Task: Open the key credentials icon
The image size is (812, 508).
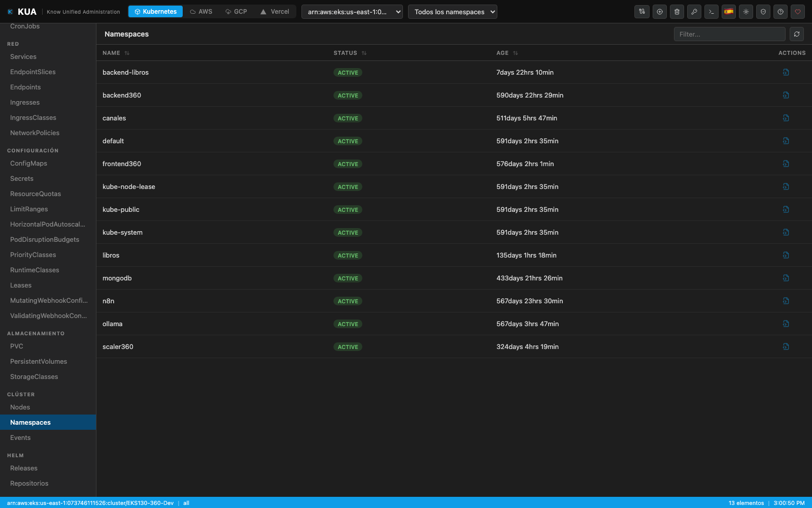Action: 694,12
